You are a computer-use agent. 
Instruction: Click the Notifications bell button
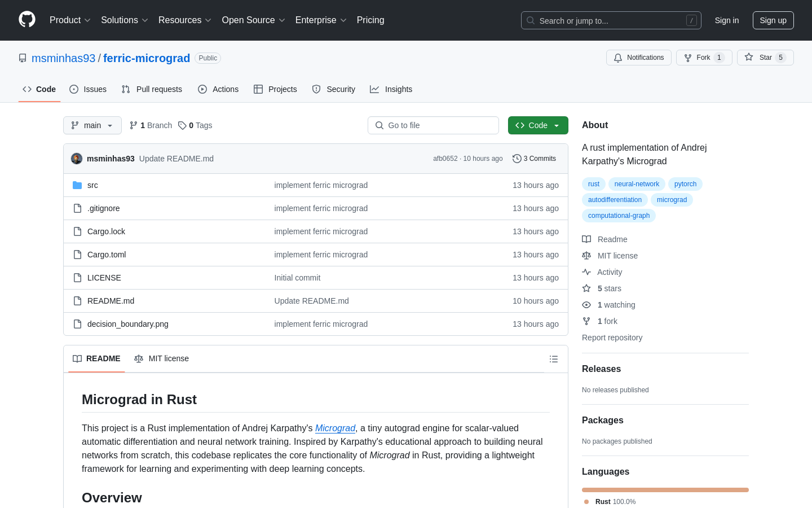639,58
